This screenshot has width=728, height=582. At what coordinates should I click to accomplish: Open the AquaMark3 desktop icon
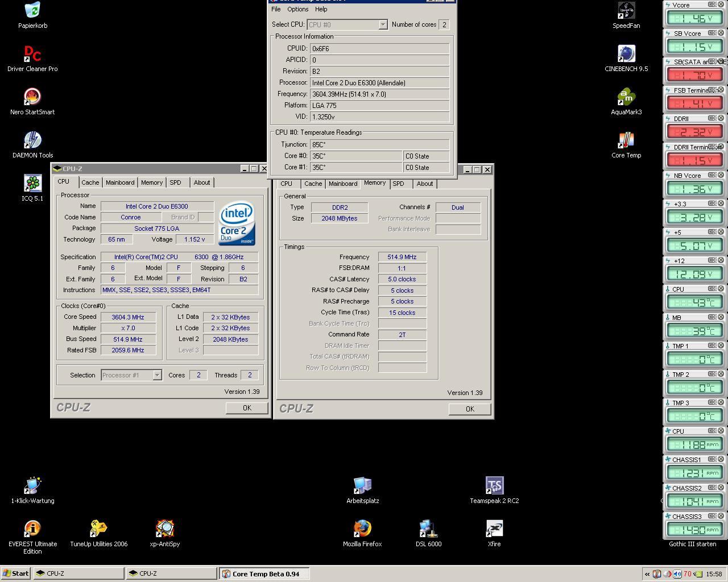click(626, 98)
